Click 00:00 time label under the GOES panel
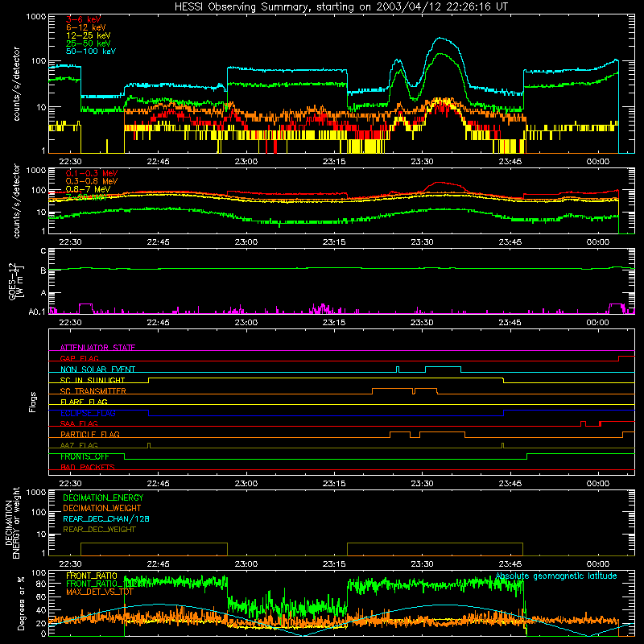The width and height of the screenshot is (644, 644). click(x=597, y=323)
